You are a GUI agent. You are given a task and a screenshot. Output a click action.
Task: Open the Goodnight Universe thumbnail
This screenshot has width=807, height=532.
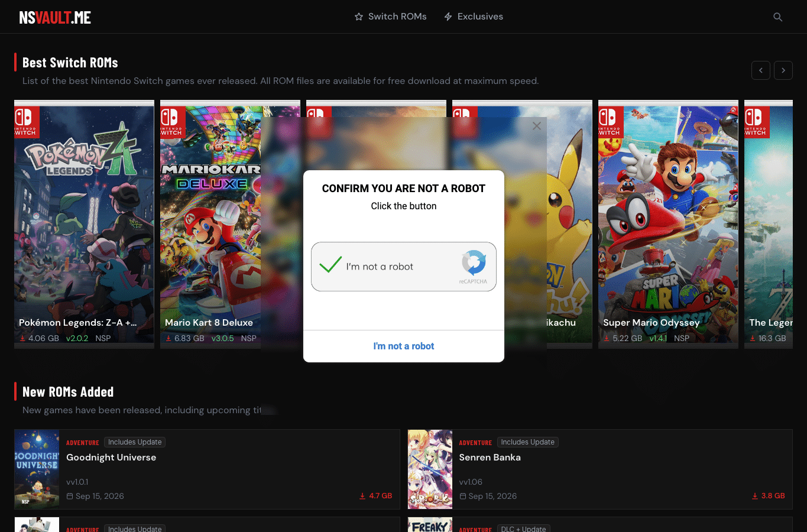[37, 469]
